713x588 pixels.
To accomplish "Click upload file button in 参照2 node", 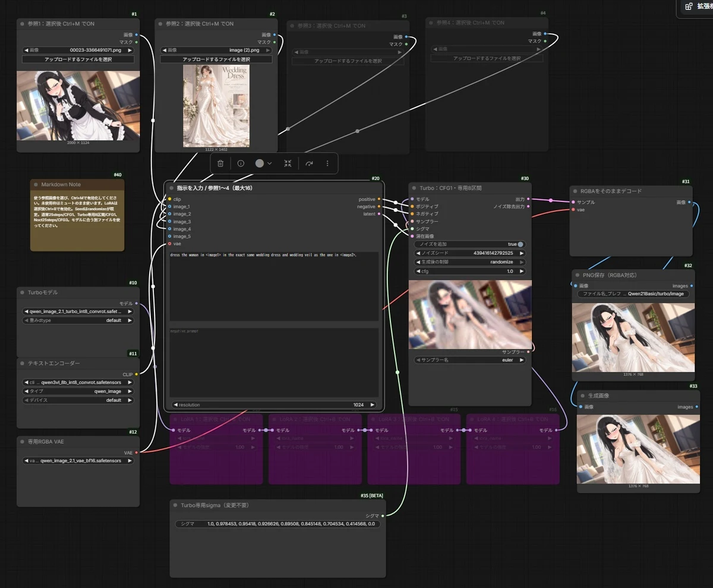I will click(216, 59).
